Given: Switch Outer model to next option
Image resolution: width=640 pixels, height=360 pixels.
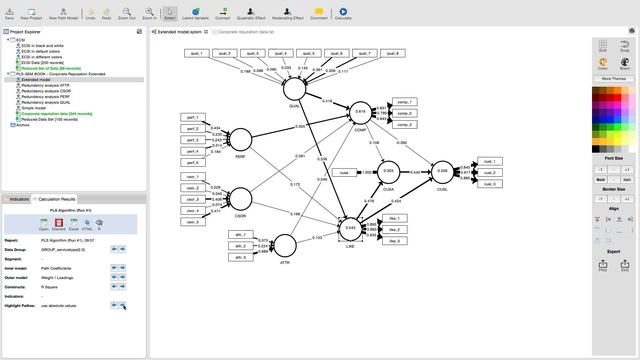Looking at the screenshot, I should [122, 277].
